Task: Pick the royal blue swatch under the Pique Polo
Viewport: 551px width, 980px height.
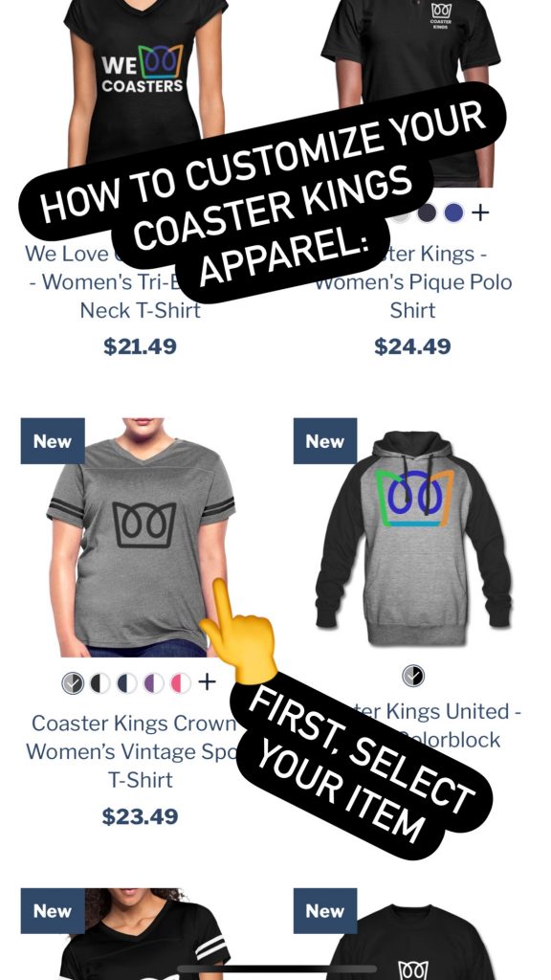Action: pos(453,213)
